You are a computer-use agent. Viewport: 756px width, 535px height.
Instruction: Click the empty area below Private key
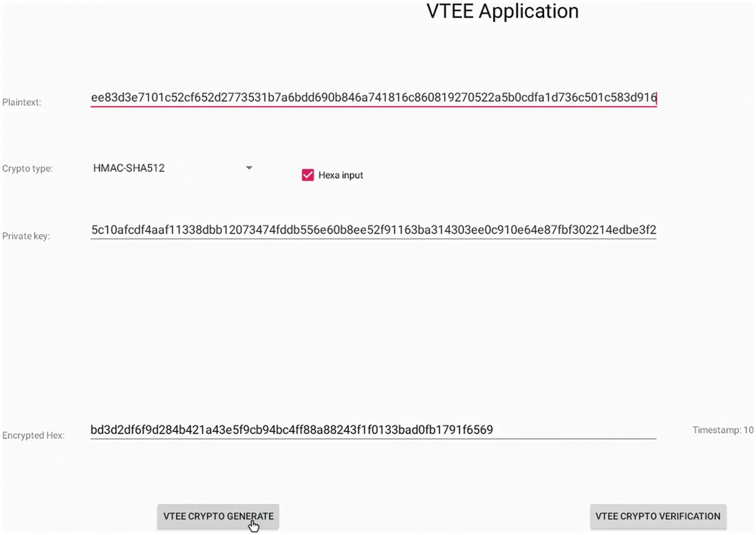(x=373, y=327)
